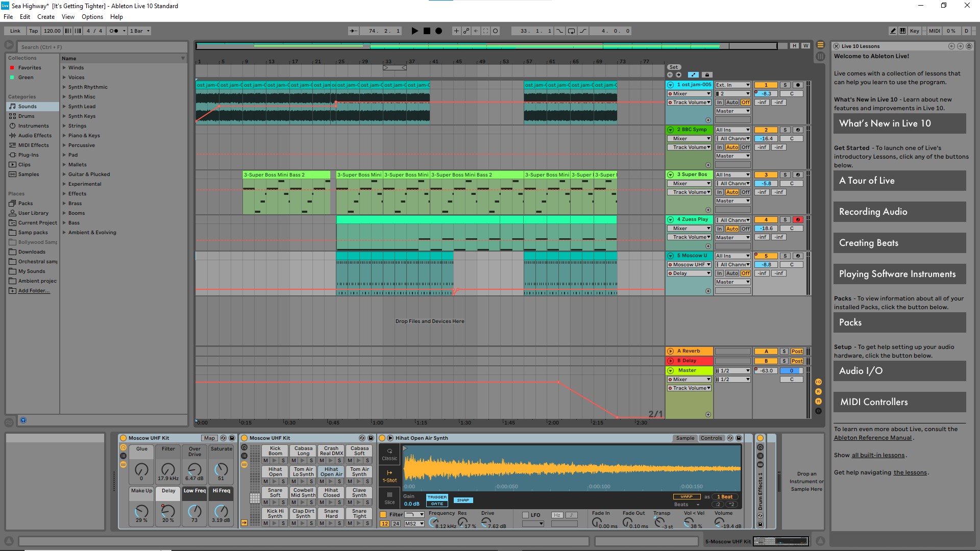Toggle the Follow arrow button
980x551 pixels.
[x=353, y=31]
